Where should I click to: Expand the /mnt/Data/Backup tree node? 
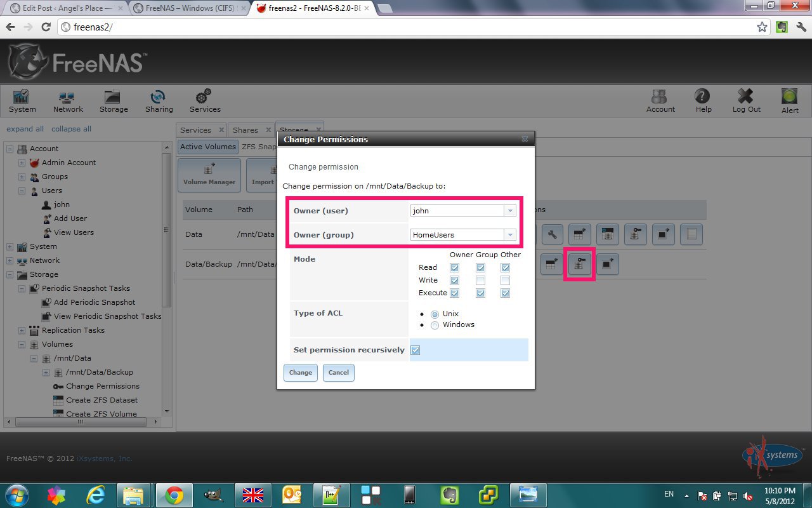tap(46, 372)
